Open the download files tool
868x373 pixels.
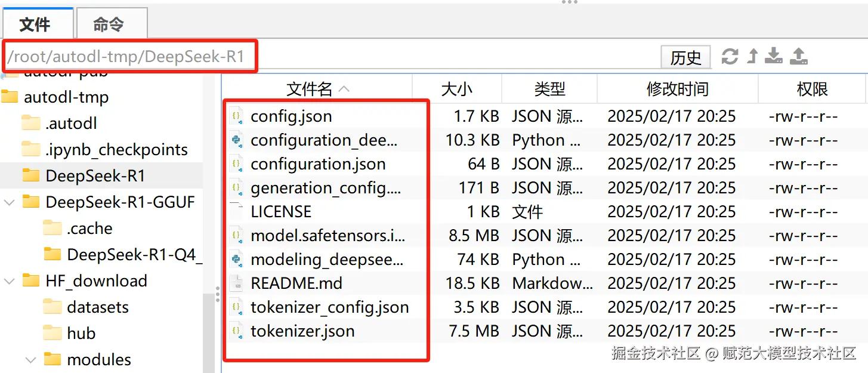[x=774, y=56]
